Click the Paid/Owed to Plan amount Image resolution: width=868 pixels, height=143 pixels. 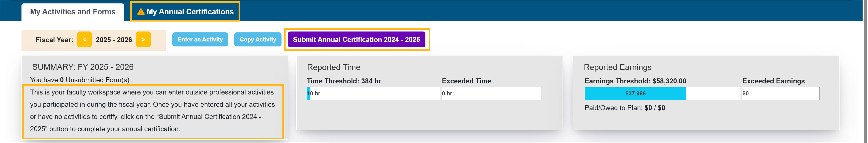point(654,108)
